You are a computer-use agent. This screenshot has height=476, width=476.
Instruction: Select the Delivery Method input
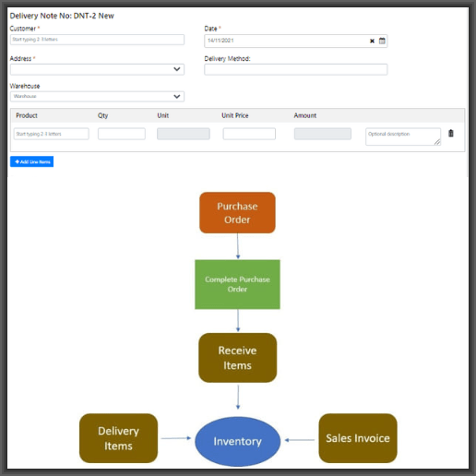pyautogui.click(x=296, y=69)
